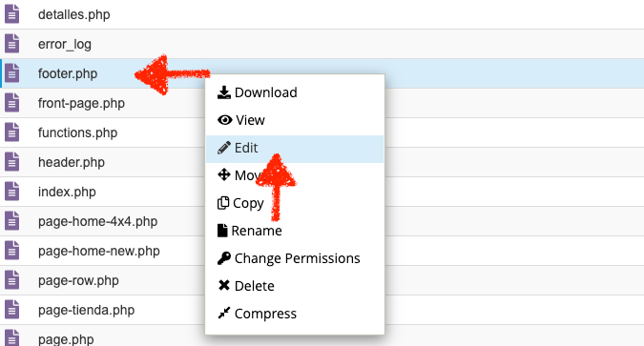Click the X icon beside Delete
This screenshot has width=644, height=346.
pyautogui.click(x=224, y=285)
